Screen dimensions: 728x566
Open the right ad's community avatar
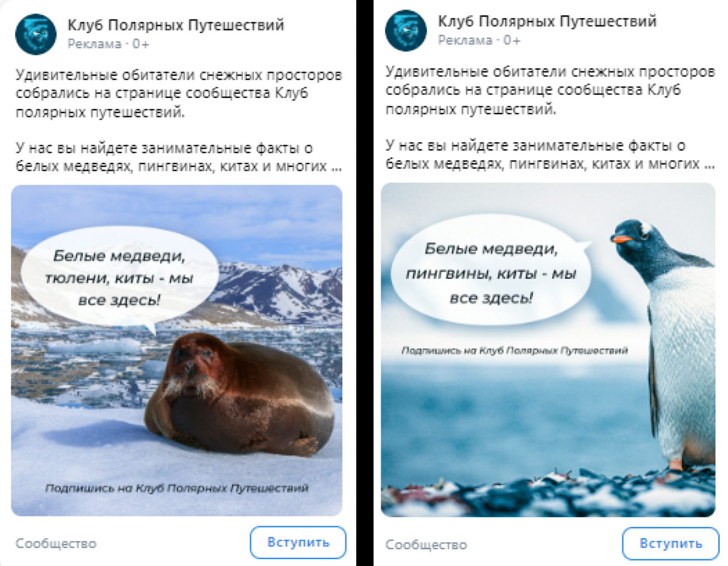point(406,30)
